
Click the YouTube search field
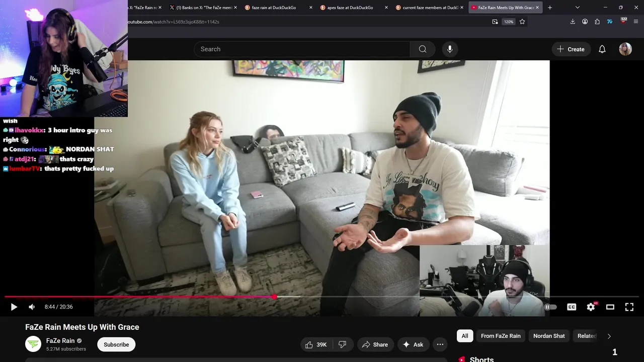click(x=302, y=49)
